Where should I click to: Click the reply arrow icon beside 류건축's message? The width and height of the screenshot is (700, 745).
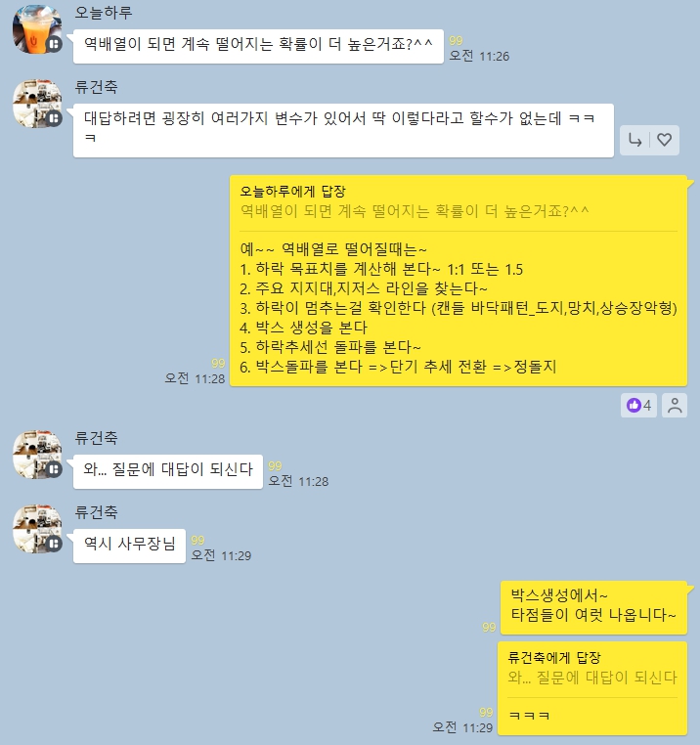634,140
